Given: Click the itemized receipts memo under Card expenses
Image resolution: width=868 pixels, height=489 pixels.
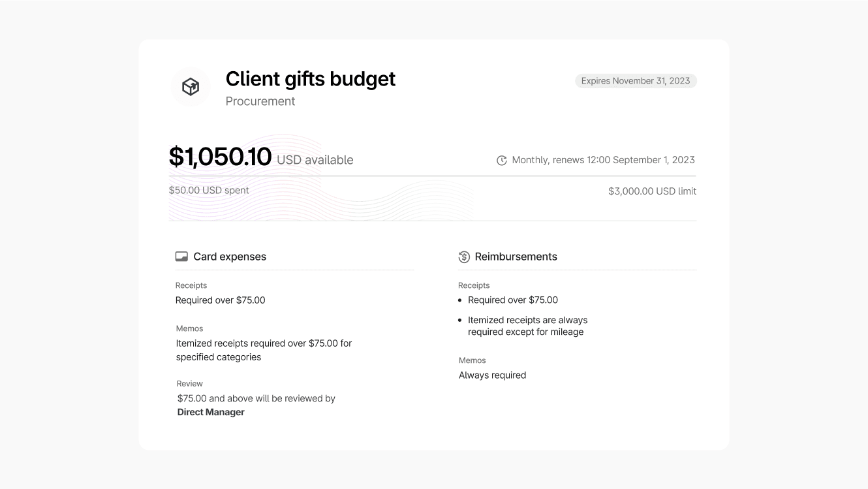Looking at the screenshot, I should 264,350.
